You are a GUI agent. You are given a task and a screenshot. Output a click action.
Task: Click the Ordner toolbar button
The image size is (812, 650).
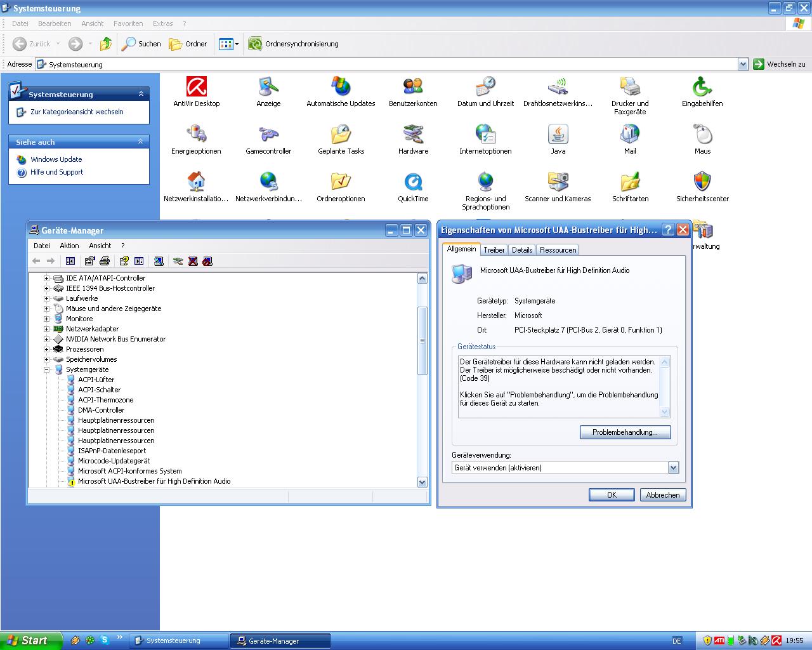[188, 44]
